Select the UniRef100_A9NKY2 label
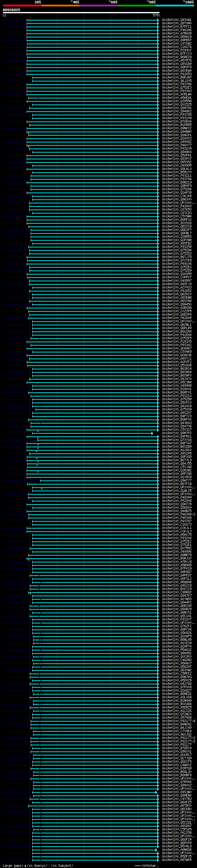 [177, 128]
